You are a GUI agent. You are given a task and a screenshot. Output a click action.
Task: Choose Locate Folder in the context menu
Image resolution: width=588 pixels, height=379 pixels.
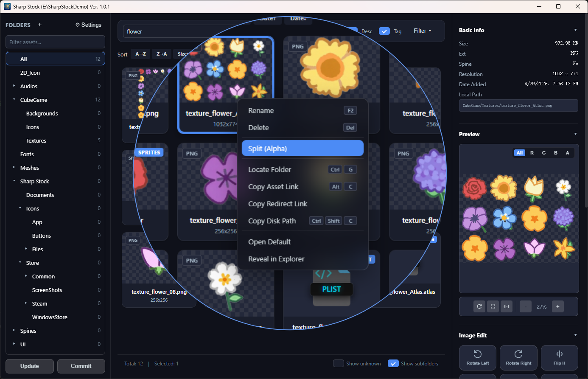coord(302,169)
